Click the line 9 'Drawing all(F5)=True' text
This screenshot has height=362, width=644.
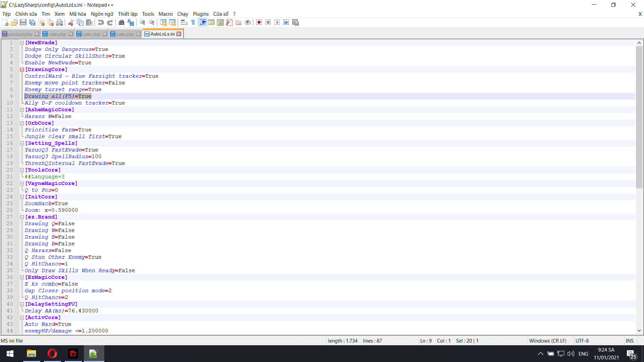pyautogui.click(x=58, y=96)
